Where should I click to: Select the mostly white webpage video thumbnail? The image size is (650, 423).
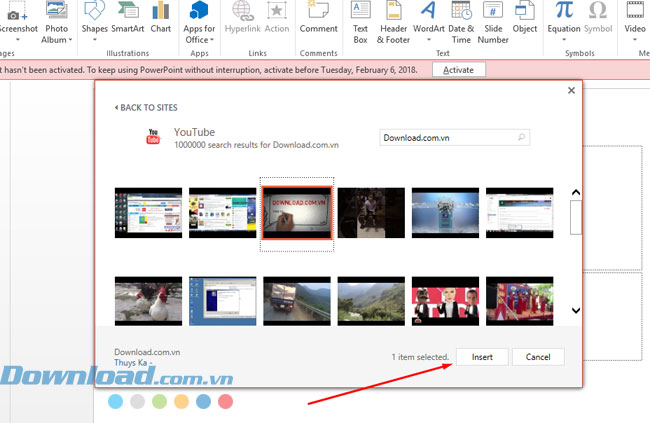coord(519,213)
